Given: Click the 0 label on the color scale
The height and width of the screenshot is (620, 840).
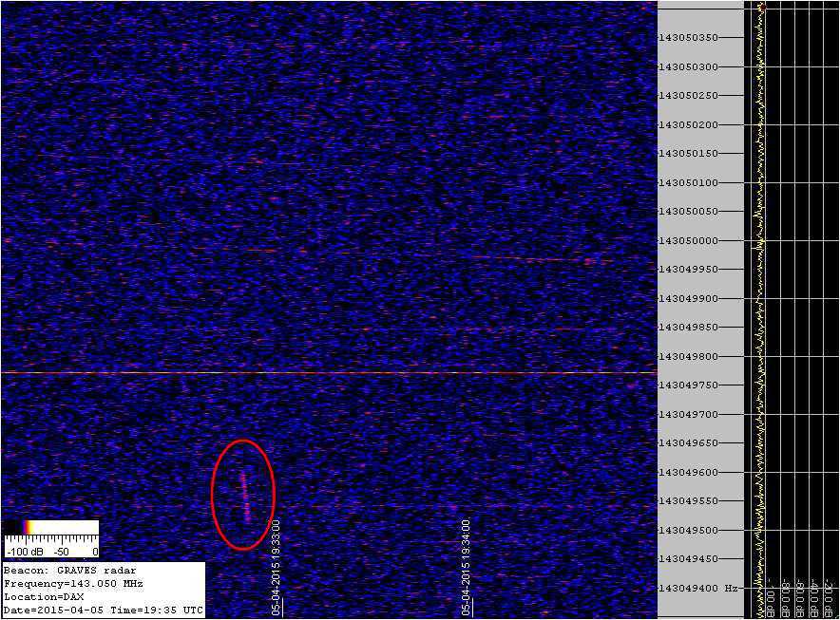Looking at the screenshot, I should (95, 552).
